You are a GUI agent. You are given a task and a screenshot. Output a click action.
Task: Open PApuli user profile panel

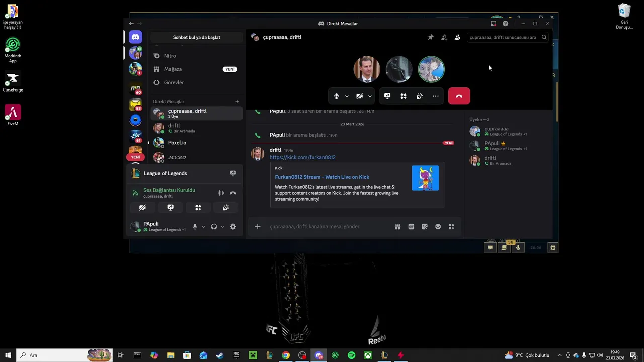pyautogui.click(x=158, y=226)
